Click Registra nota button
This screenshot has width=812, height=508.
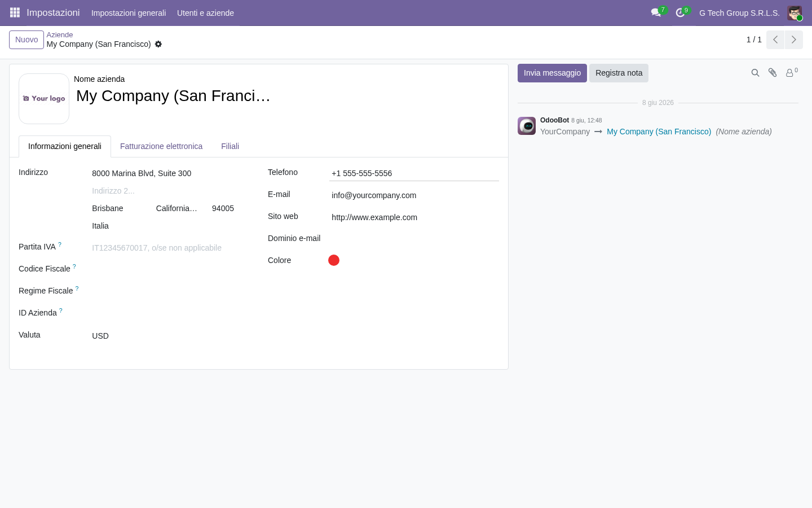coord(619,73)
